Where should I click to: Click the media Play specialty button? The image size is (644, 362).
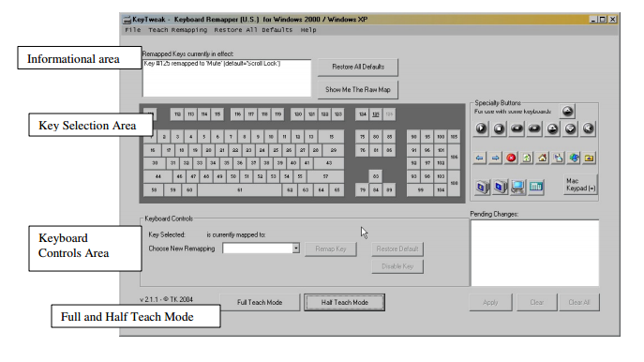[x=481, y=128]
